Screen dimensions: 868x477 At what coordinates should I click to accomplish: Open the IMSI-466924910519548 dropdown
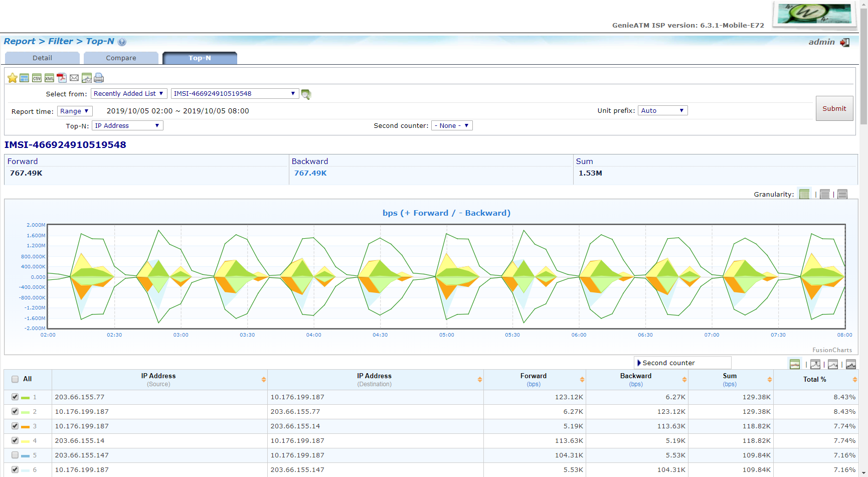tap(235, 94)
